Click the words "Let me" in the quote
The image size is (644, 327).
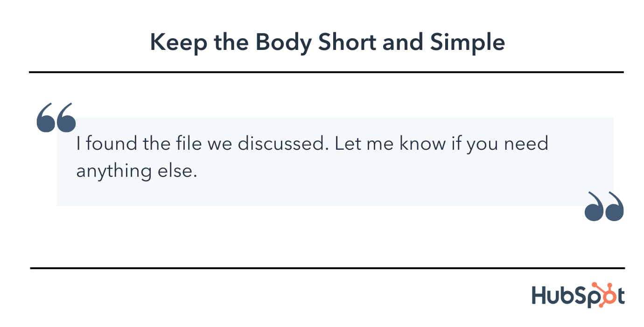coord(364,143)
